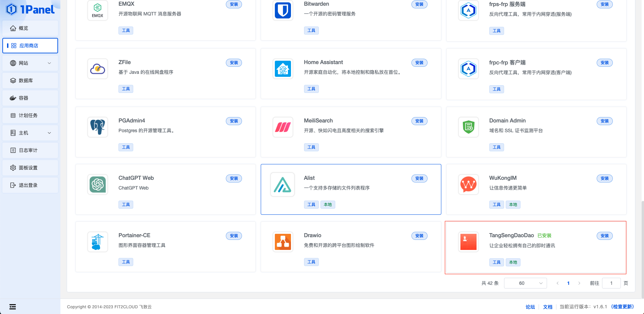Click the 检查更新 link in footer
The image size is (644, 314).
(623, 307)
